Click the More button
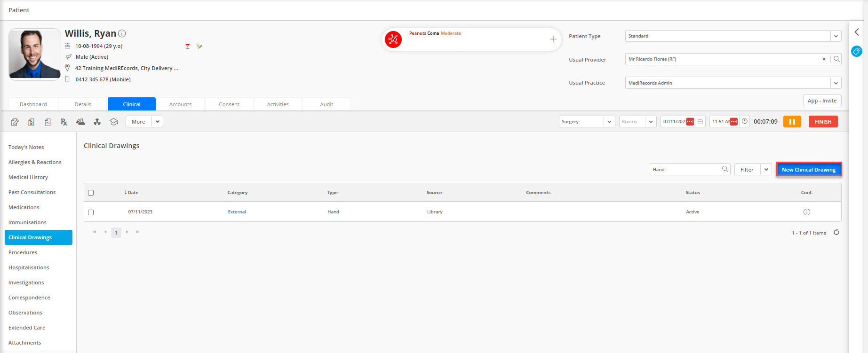Image resolution: width=868 pixels, height=353 pixels. [138, 122]
